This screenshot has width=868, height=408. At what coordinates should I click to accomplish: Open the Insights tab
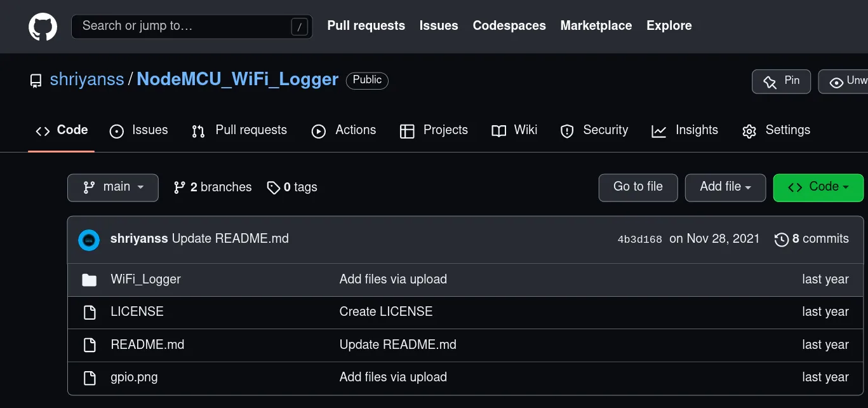[x=685, y=130]
